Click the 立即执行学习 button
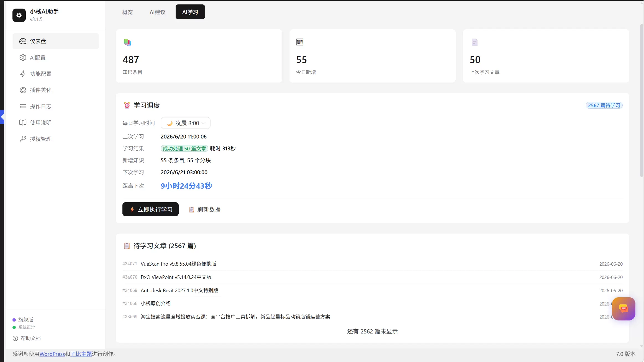644x362 pixels. point(150,209)
